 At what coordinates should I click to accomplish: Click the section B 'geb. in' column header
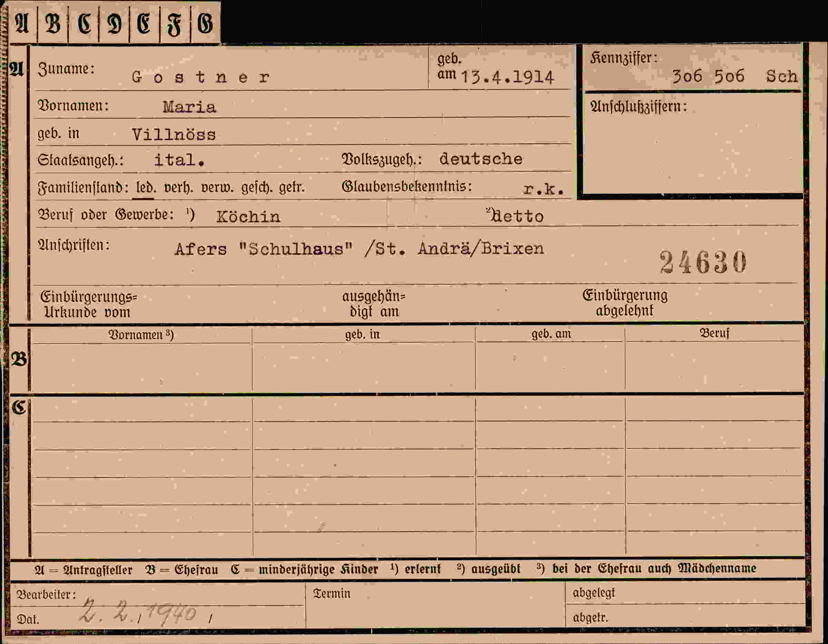click(362, 334)
